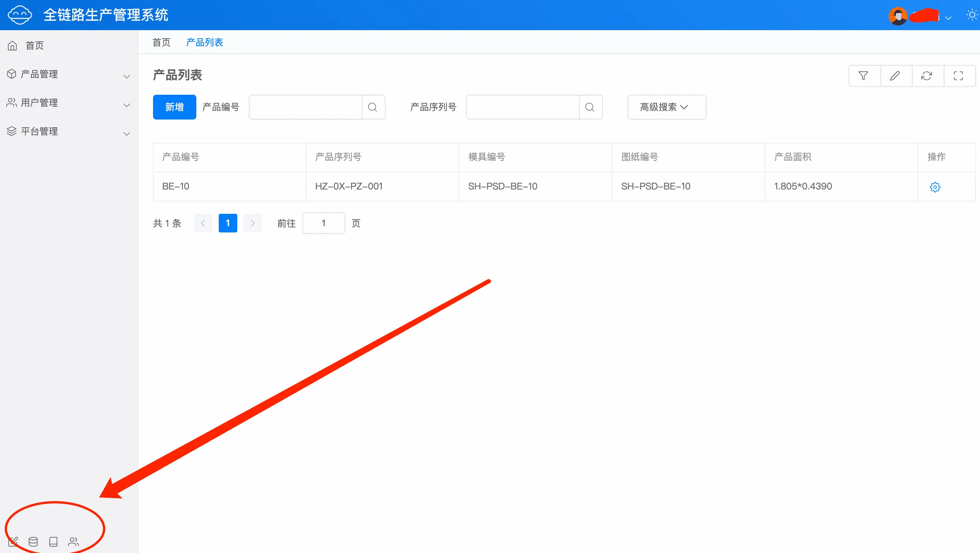The width and height of the screenshot is (980, 553).
Task: Click the pencil edit toolbar icon
Action: pyautogui.click(x=895, y=76)
